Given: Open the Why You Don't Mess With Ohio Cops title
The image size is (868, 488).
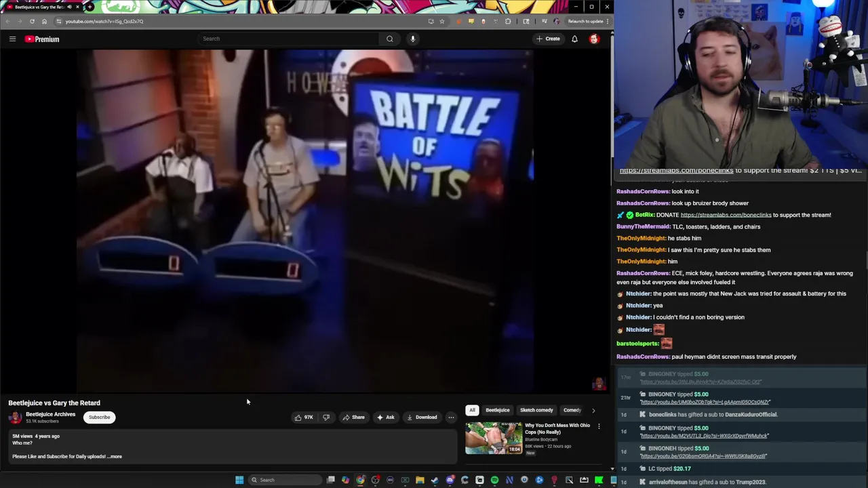Looking at the screenshot, I should [x=557, y=428].
